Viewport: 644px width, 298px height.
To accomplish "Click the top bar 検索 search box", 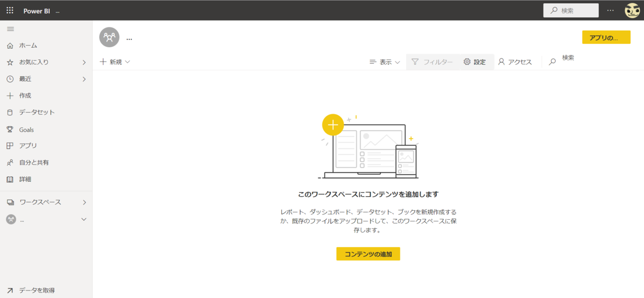I will pyautogui.click(x=571, y=10).
